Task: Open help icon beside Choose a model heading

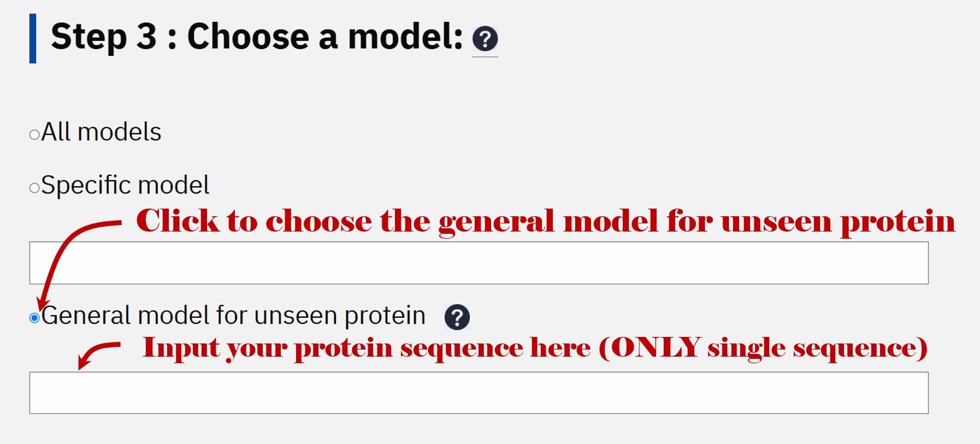Action: point(485,39)
